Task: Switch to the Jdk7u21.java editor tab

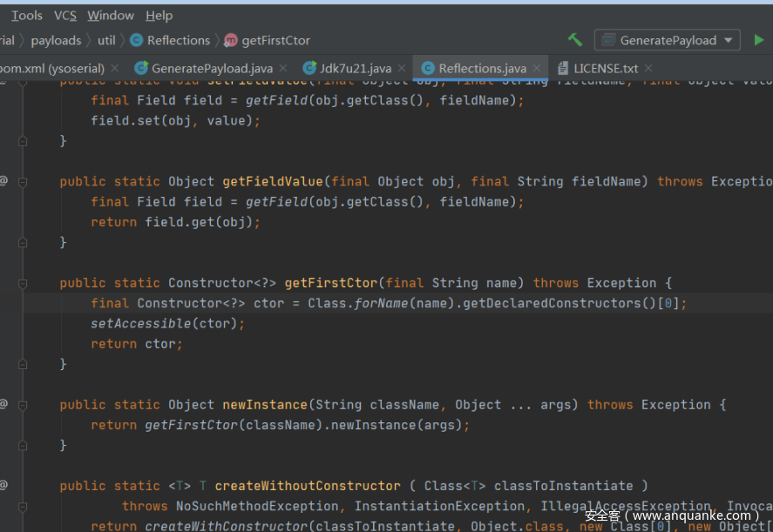Action: pyautogui.click(x=355, y=68)
